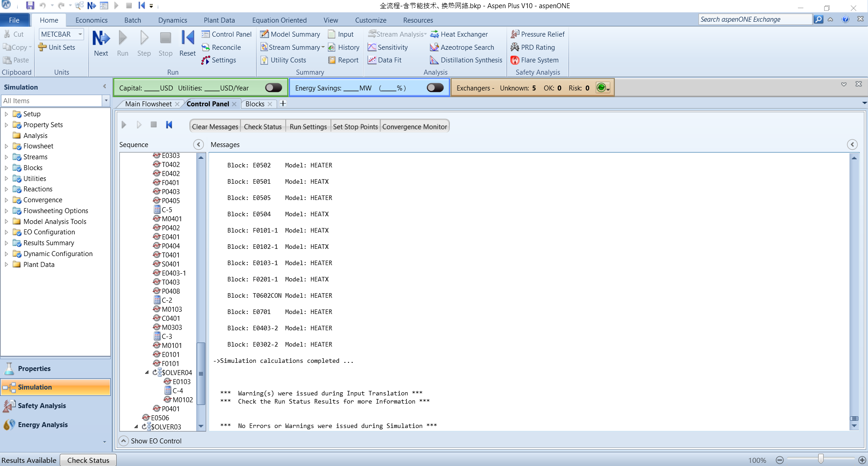868x466 pixels.
Task: Click the Next run button in ribbon
Action: click(101, 43)
